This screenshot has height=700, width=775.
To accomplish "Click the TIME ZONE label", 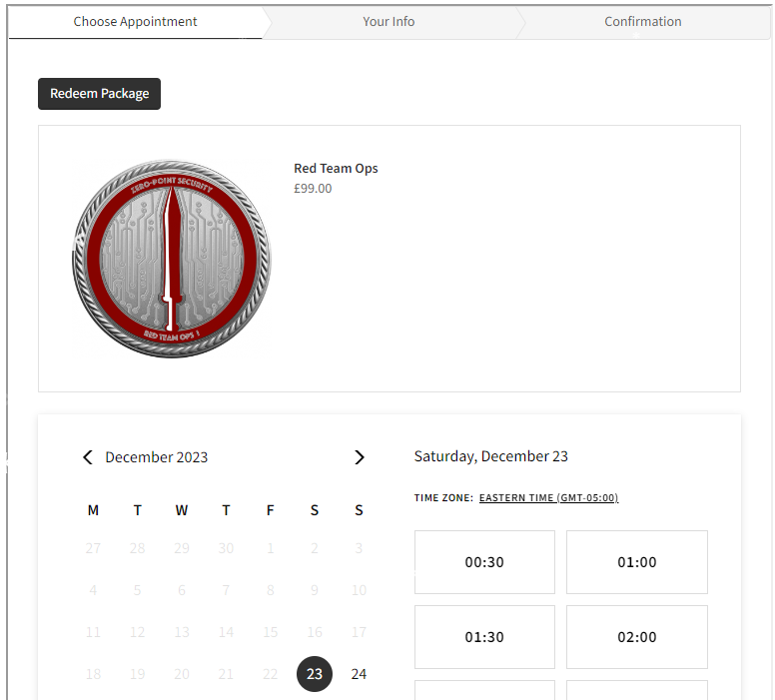I will pos(443,498).
